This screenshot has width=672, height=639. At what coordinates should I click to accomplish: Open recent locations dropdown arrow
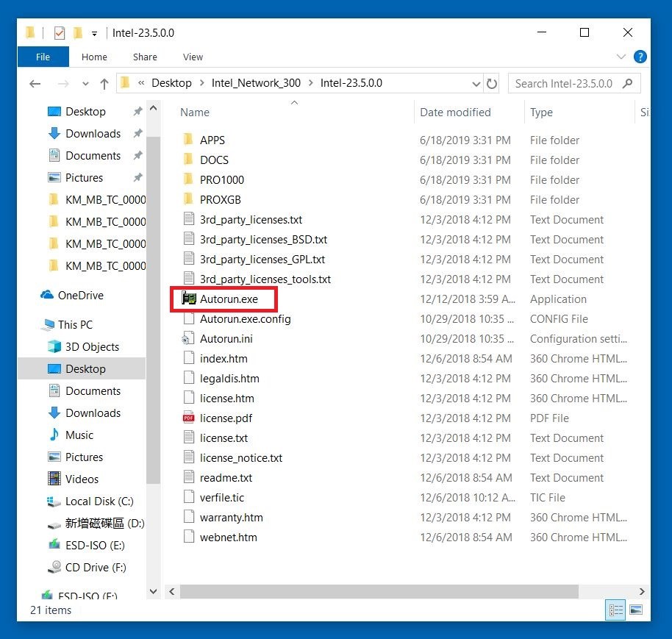[x=86, y=84]
